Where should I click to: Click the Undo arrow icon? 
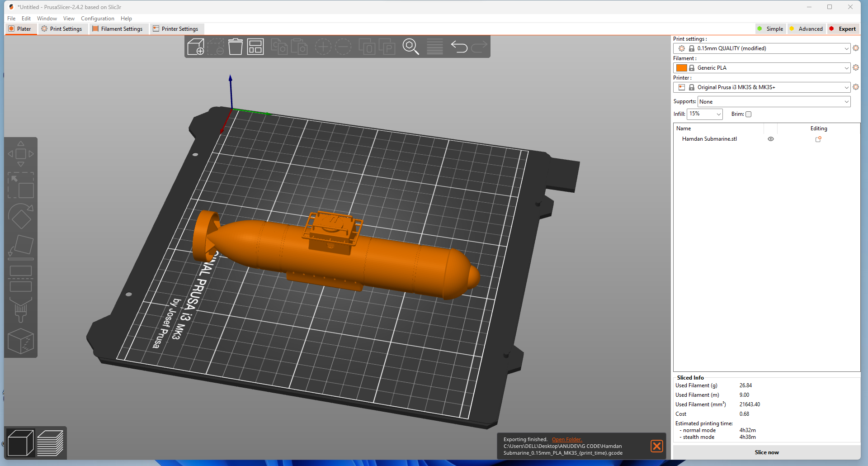point(459,47)
